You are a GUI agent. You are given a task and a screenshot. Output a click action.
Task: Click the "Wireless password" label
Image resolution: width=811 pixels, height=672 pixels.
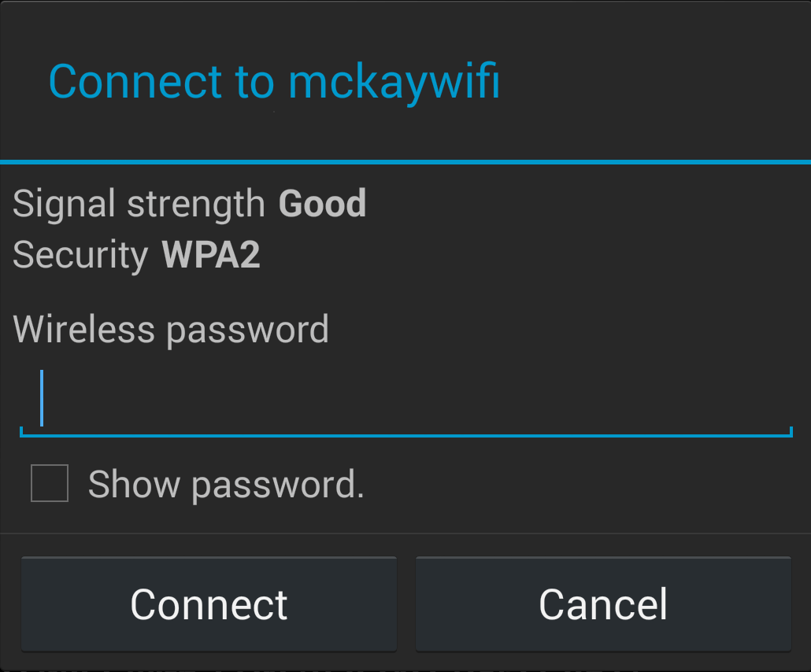[171, 330]
